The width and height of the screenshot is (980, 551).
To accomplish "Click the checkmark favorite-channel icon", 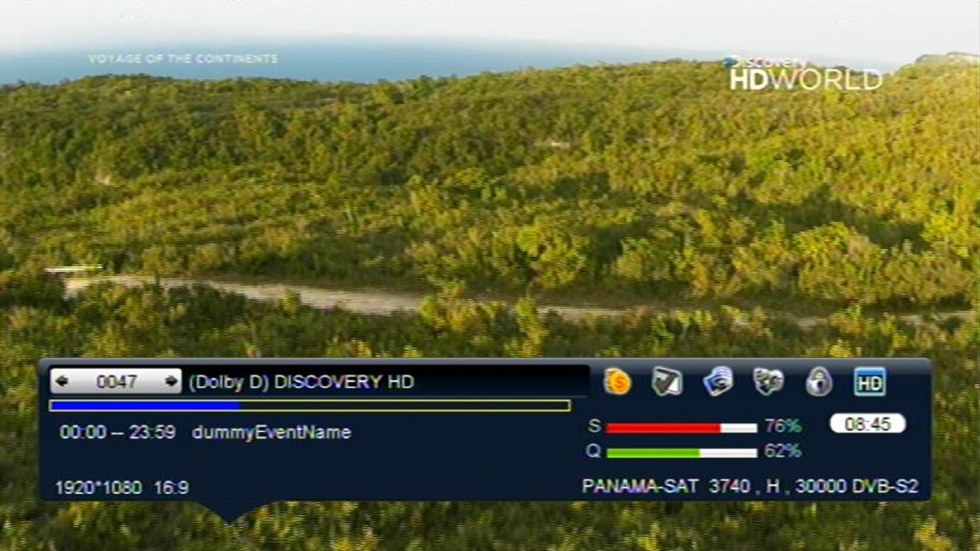I will pyautogui.click(x=667, y=382).
